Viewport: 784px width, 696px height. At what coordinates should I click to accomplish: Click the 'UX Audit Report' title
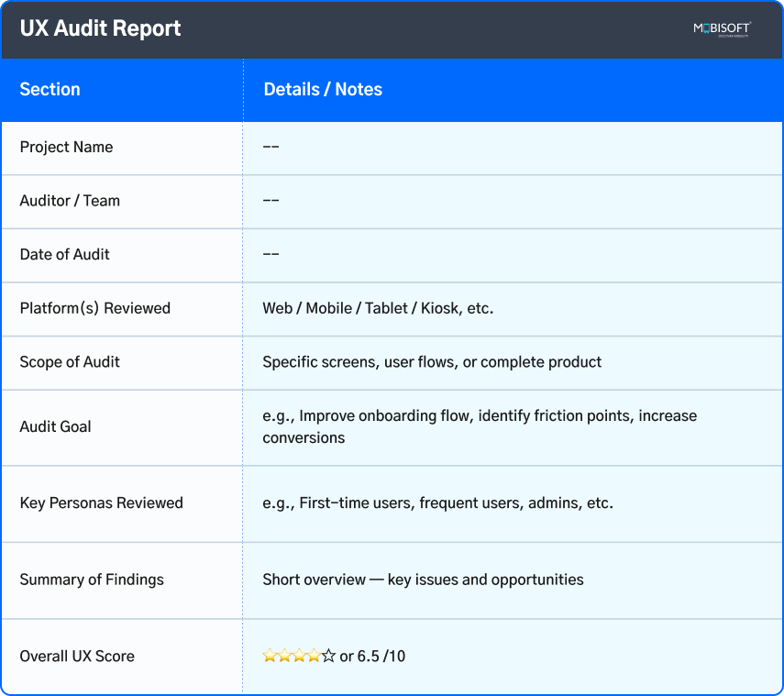[x=101, y=28]
